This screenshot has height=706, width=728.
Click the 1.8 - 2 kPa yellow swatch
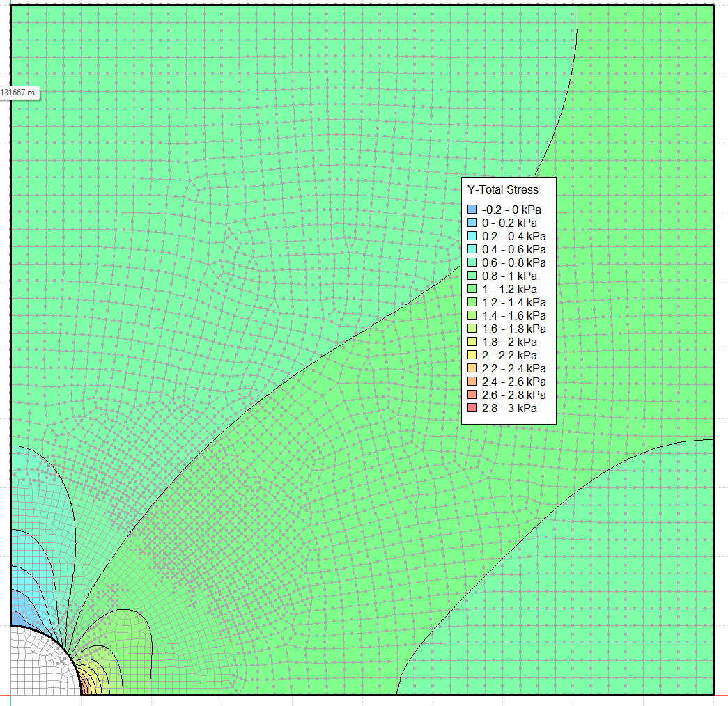472,342
